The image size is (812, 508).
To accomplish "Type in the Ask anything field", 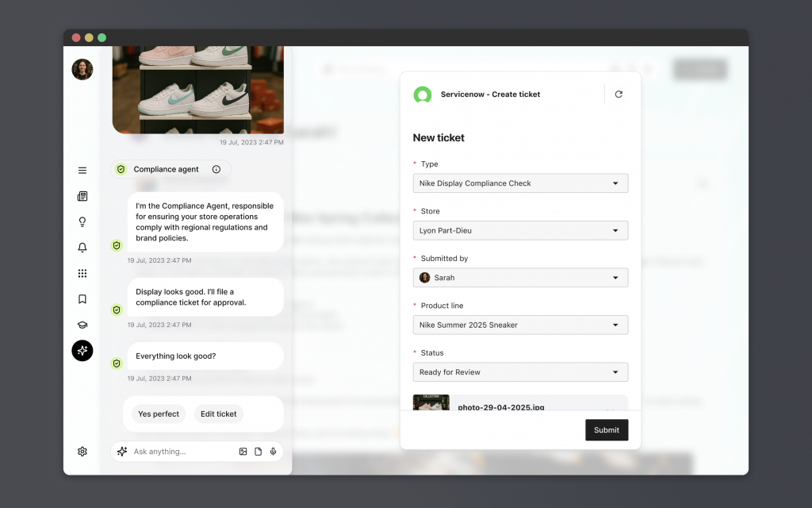I will tap(182, 452).
